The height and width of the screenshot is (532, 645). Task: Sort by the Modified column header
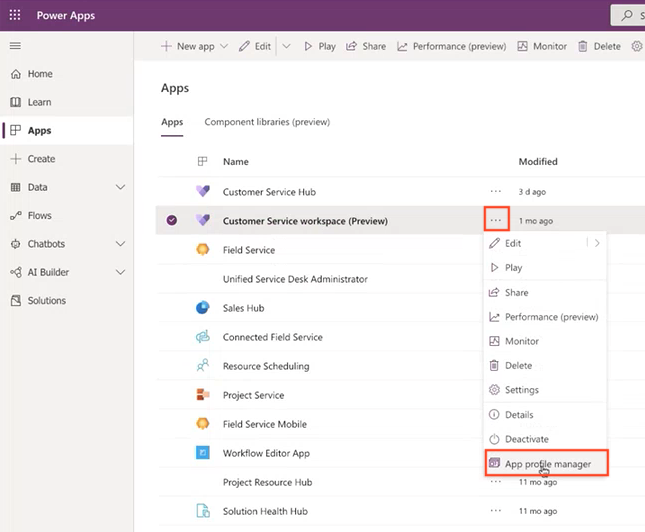(538, 162)
